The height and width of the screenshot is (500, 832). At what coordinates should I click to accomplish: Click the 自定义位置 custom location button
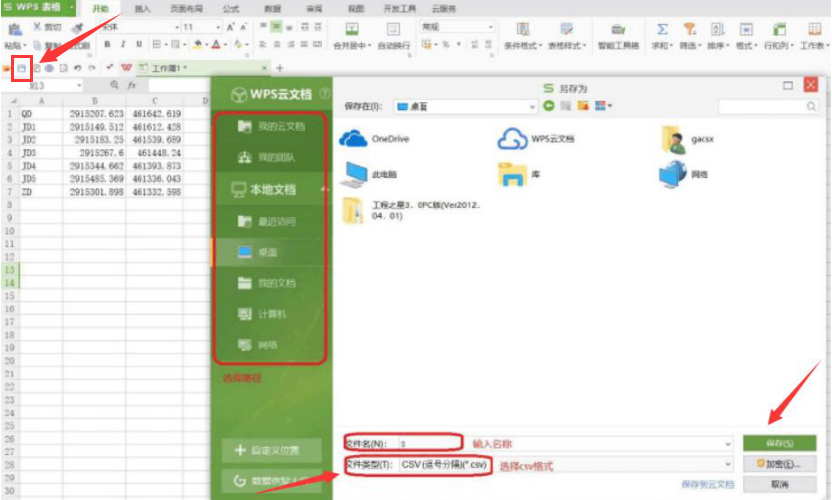(272, 450)
